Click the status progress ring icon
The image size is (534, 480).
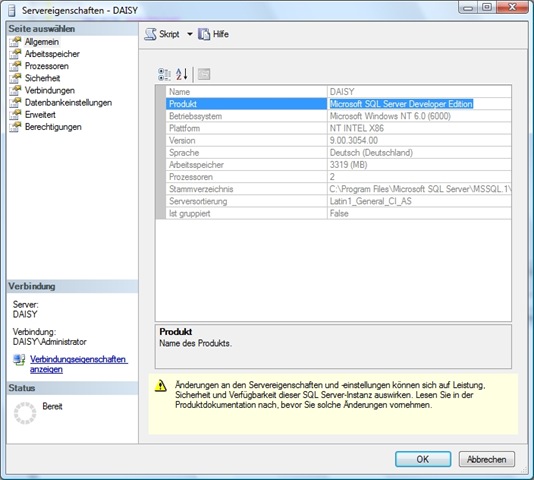[25, 413]
